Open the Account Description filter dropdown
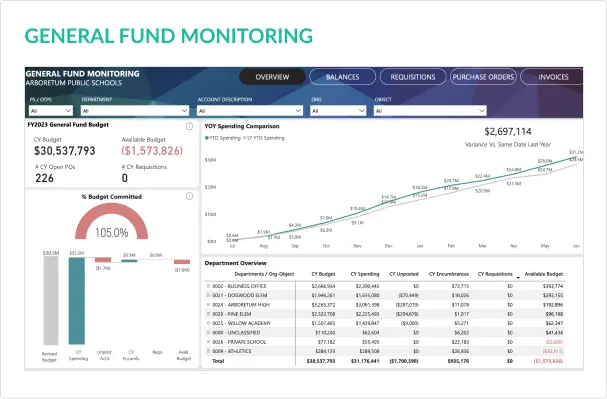The height and width of the screenshot is (399, 607). click(x=250, y=111)
